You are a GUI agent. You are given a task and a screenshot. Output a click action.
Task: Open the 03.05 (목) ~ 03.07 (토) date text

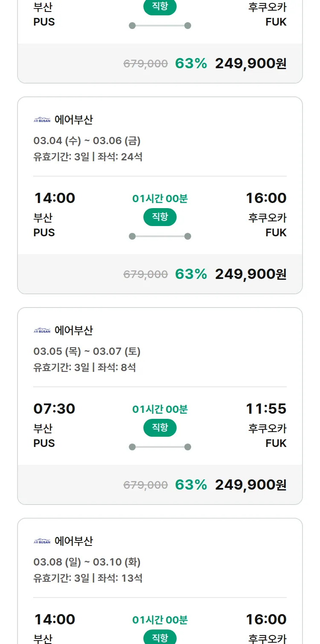tap(87, 351)
